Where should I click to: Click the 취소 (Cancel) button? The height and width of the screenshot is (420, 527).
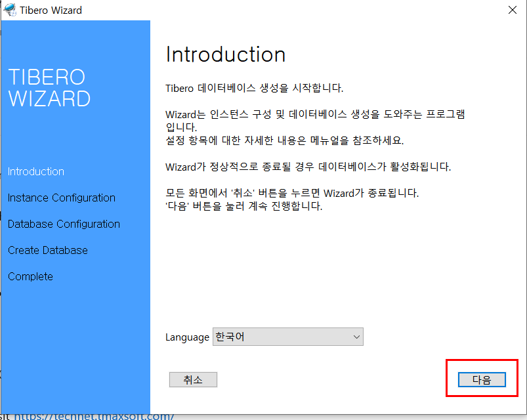pyautogui.click(x=193, y=380)
